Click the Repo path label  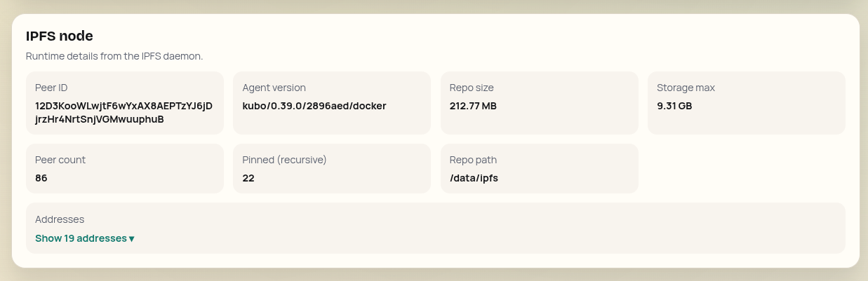pyautogui.click(x=473, y=160)
